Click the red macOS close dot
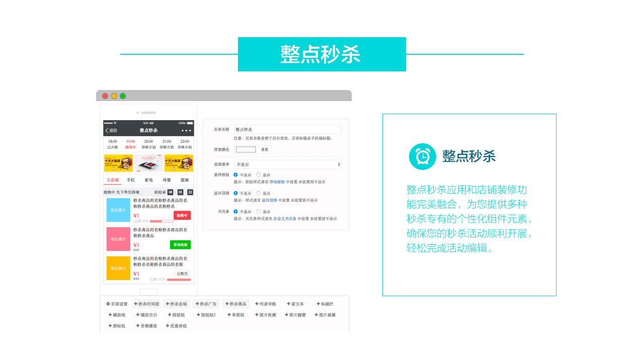The image size is (644, 362). (105, 96)
